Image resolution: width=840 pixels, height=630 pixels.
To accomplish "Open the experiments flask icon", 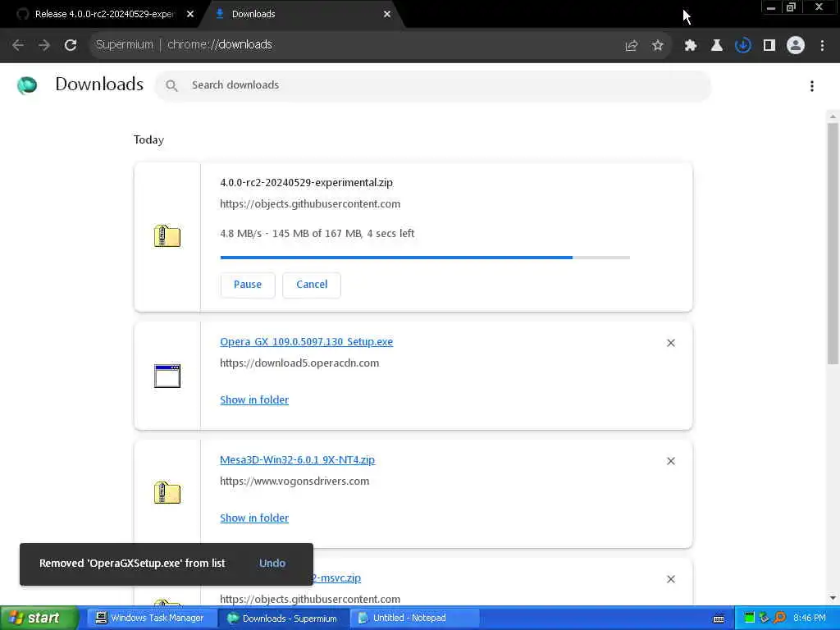I will tap(717, 46).
